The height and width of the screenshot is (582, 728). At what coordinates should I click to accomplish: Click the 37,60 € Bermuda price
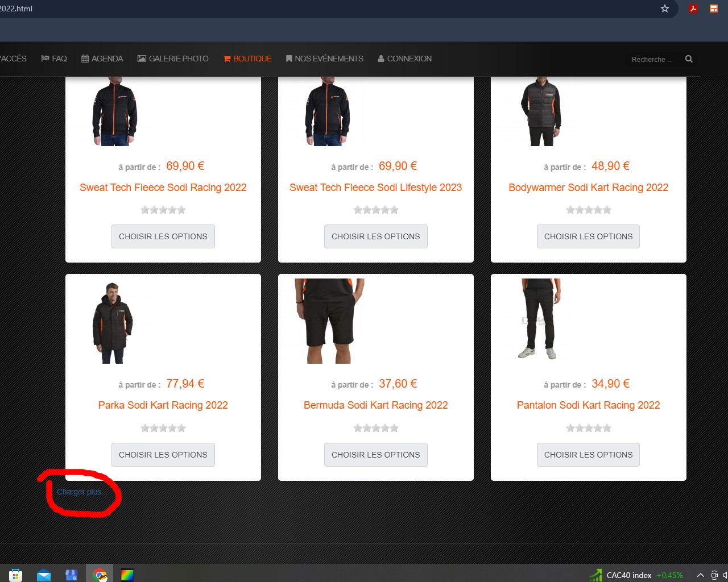click(x=398, y=384)
